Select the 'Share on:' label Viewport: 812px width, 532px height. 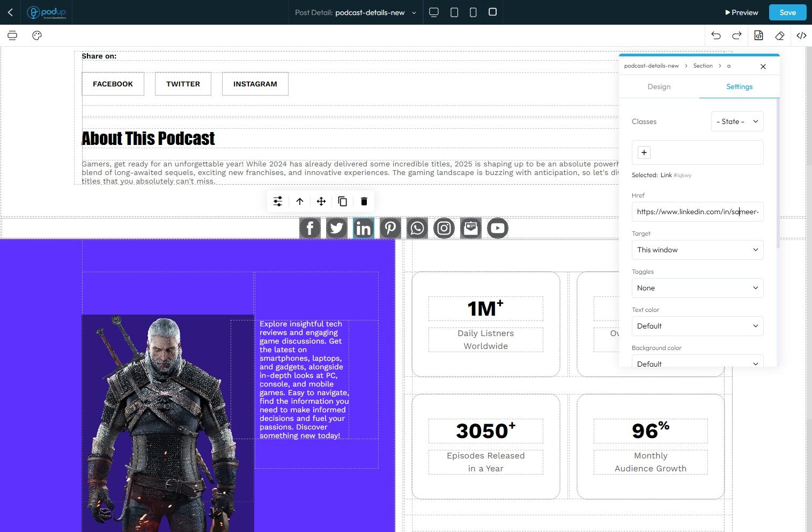pos(99,56)
